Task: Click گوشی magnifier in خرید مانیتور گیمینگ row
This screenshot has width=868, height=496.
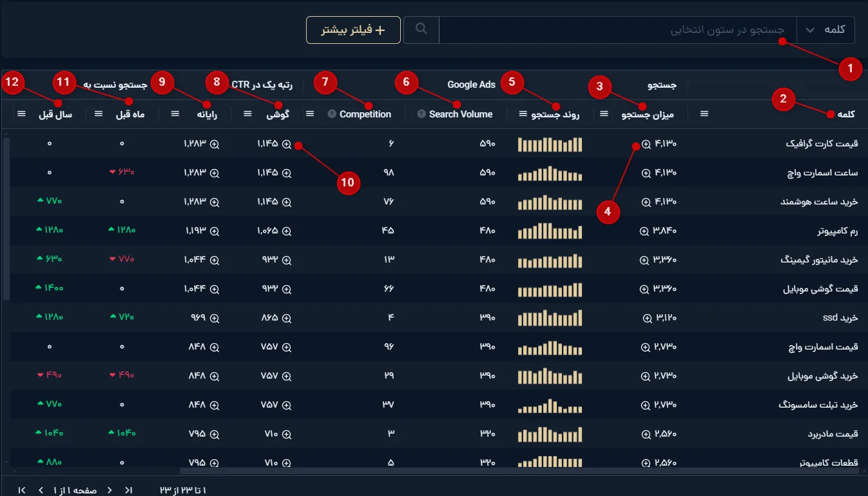Action: pos(287,260)
